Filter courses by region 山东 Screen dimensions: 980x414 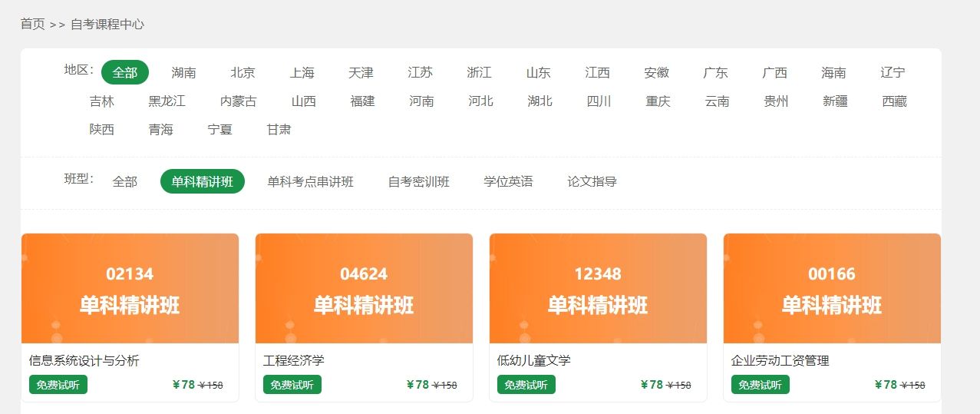click(x=539, y=72)
